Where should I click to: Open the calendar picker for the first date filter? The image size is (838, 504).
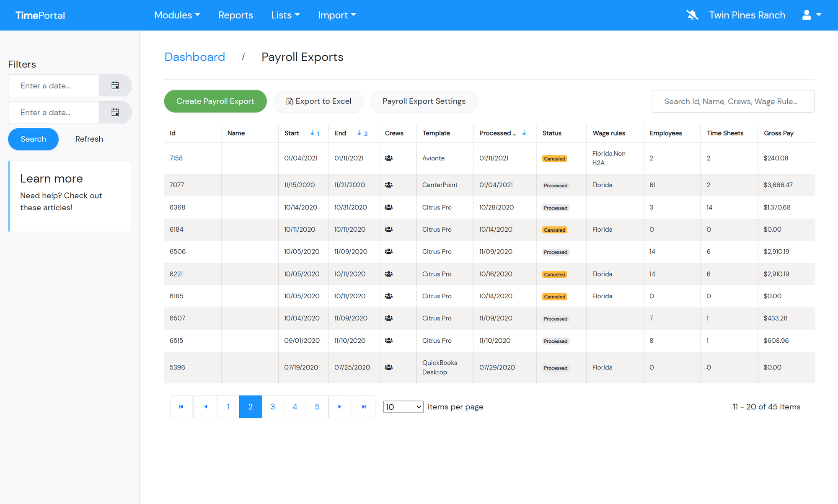115,85
